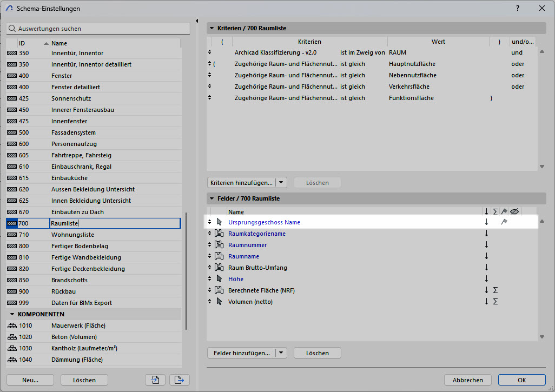Toggle sum for Volumen (netto)
This screenshot has width=555, height=392.
495,302
